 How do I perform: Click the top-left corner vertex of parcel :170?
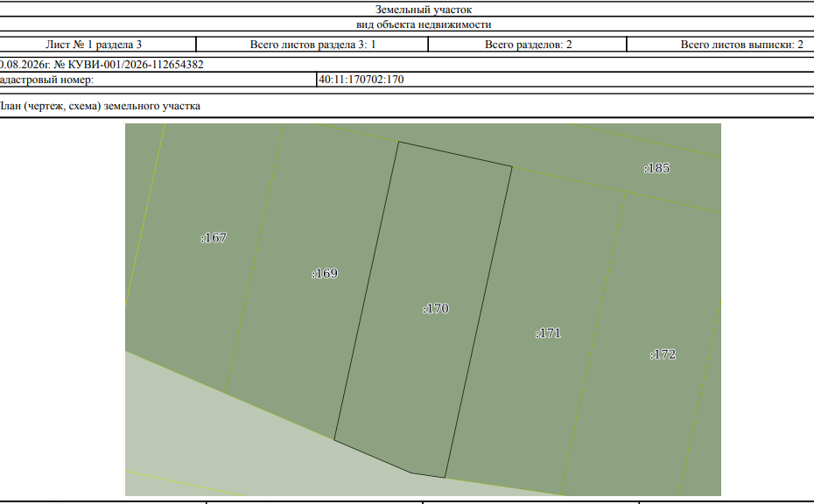pos(399,142)
